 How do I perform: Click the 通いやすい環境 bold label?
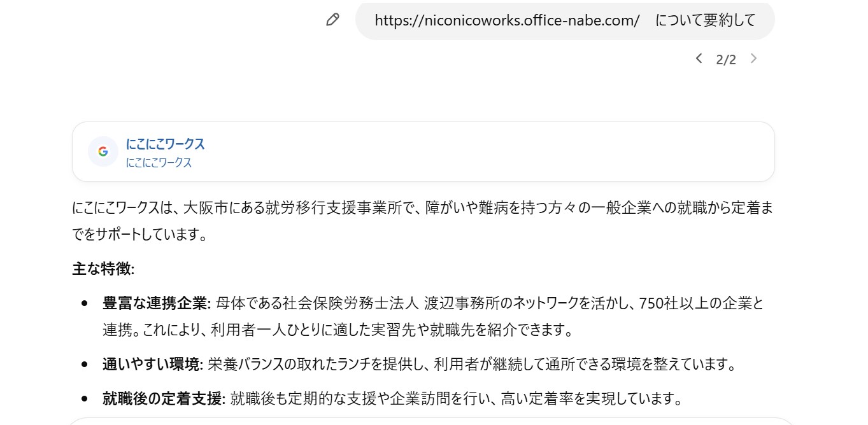(x=152, y=365)
